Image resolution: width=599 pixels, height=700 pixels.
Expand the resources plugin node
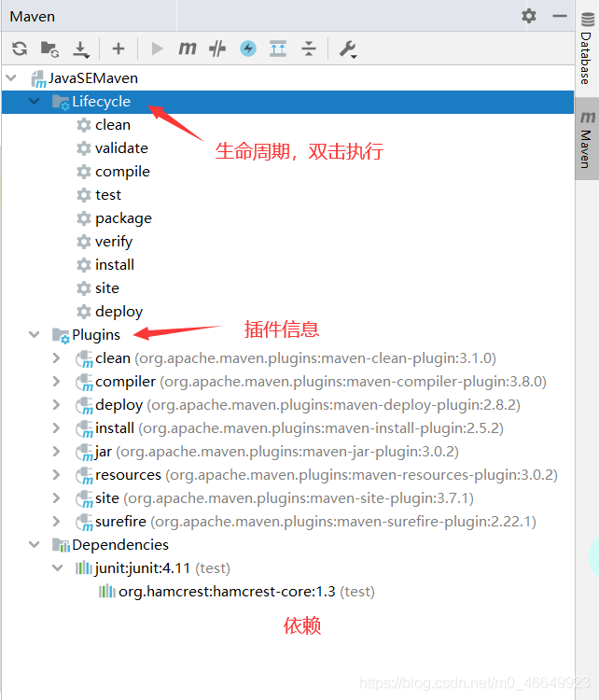coord(57,474)
